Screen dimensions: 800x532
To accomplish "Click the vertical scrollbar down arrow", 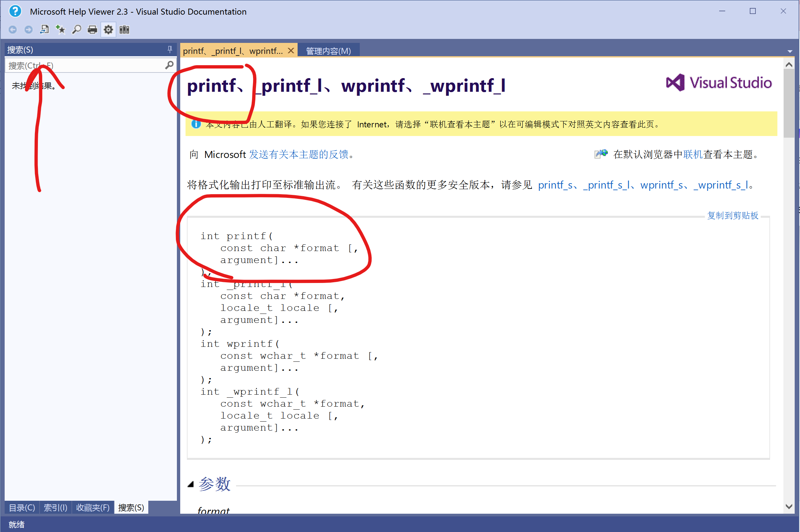I will (x=789, y=506).
